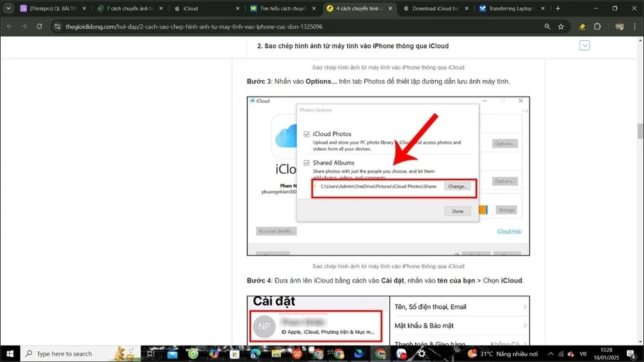Screen dimensions: 644x362
Task: Open the network status tray icon
Action: click(x=560, y=354)
